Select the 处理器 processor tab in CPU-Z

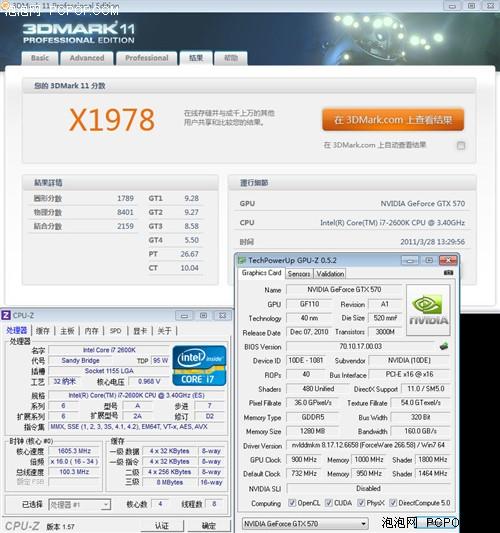point(17,330)
